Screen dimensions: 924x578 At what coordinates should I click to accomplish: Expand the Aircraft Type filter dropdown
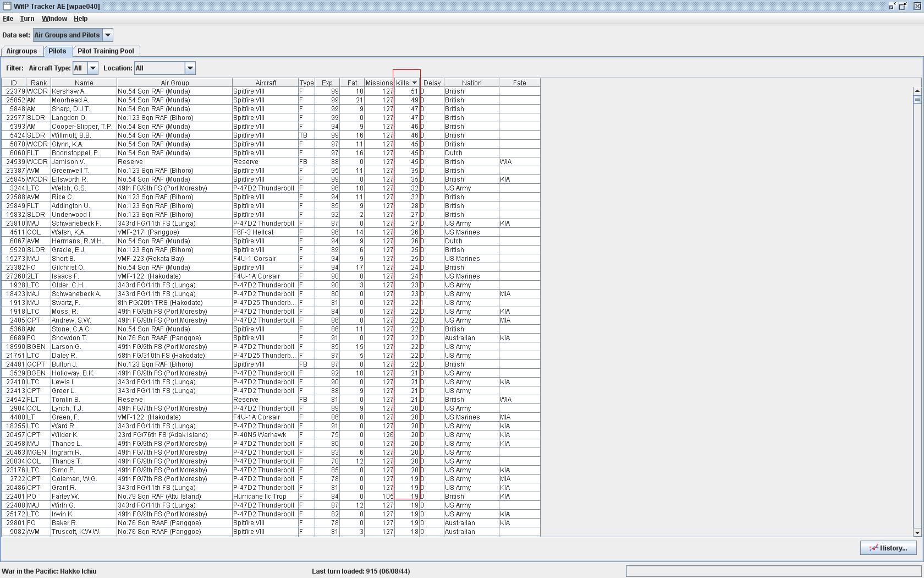(x=93, y=68)
